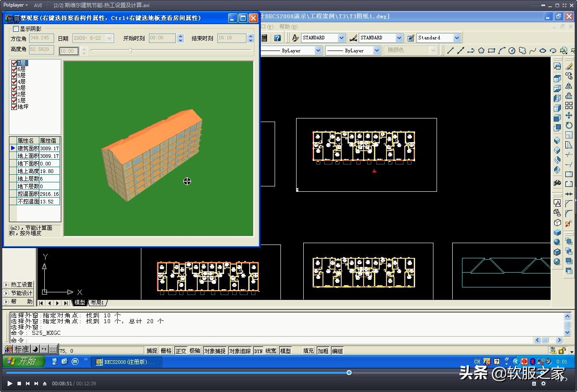Viewport: 577px width, 392px height.
Task: Click the text style icon
Action: click(x=295, y=38)
